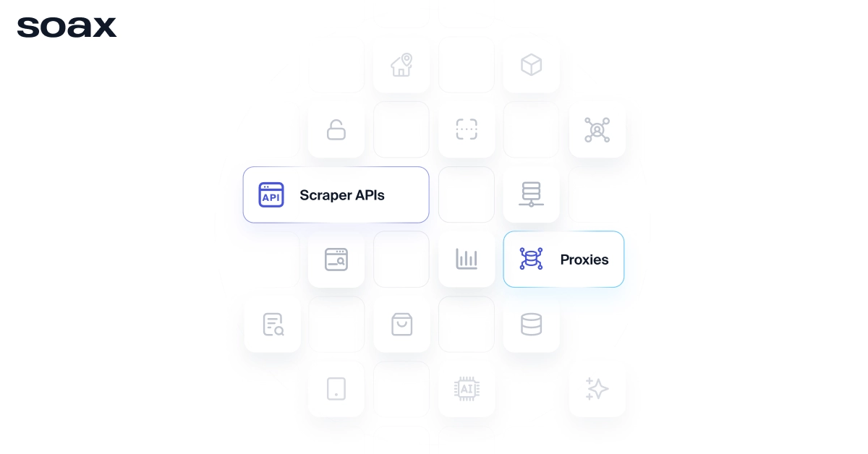Click the dashed scan frame icon
Viewport: 868px width, 454px height.
pos(467,129)
